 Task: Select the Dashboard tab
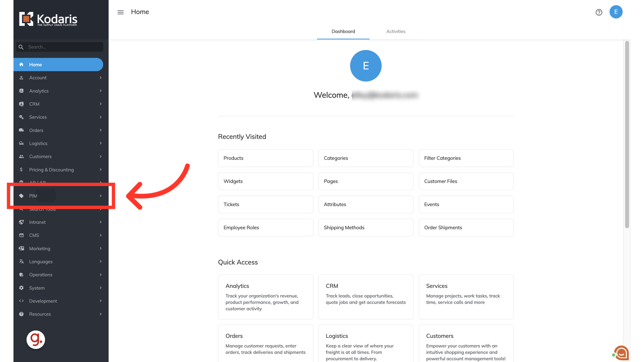pyautogui.click(x=343, y=32)
